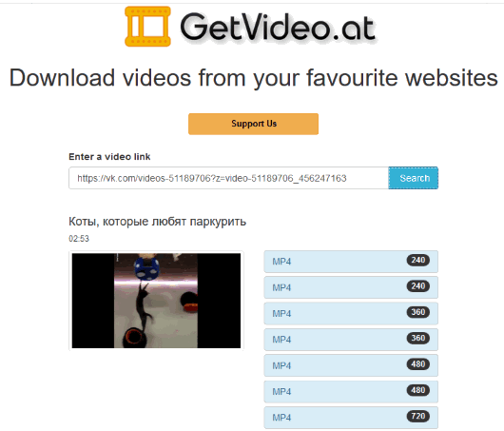The height and width of the screenshot is (431, 504).
Task: Open the Support Us button
Action: click(253, 124)
